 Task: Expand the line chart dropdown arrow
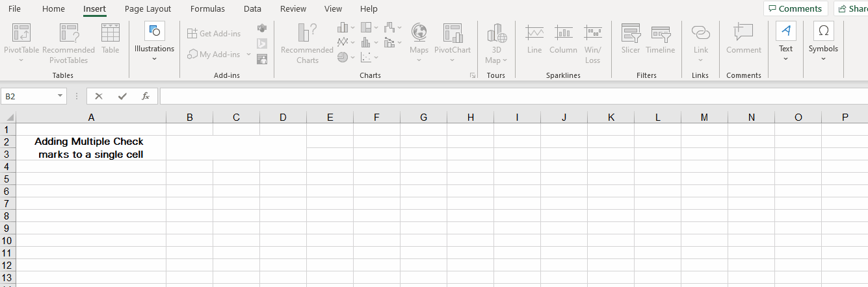coord(353,42)
